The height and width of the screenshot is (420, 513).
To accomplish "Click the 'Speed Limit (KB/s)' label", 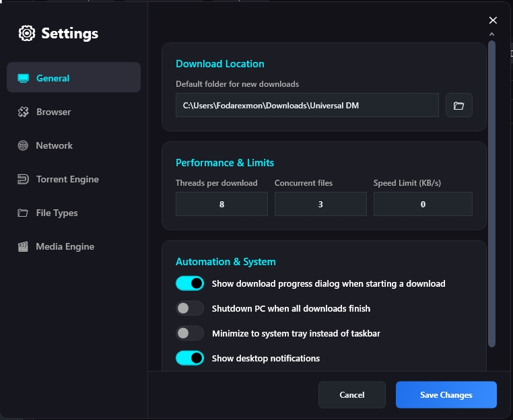I will point(407,183).
